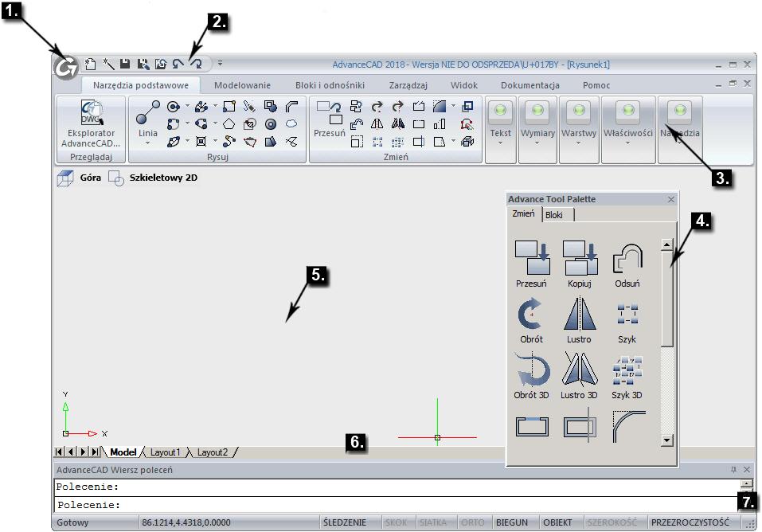The height and width of the screenshot is (532, 762).
Task: Expand the Linia tool dropdown arrow
Action: (148, 143)
